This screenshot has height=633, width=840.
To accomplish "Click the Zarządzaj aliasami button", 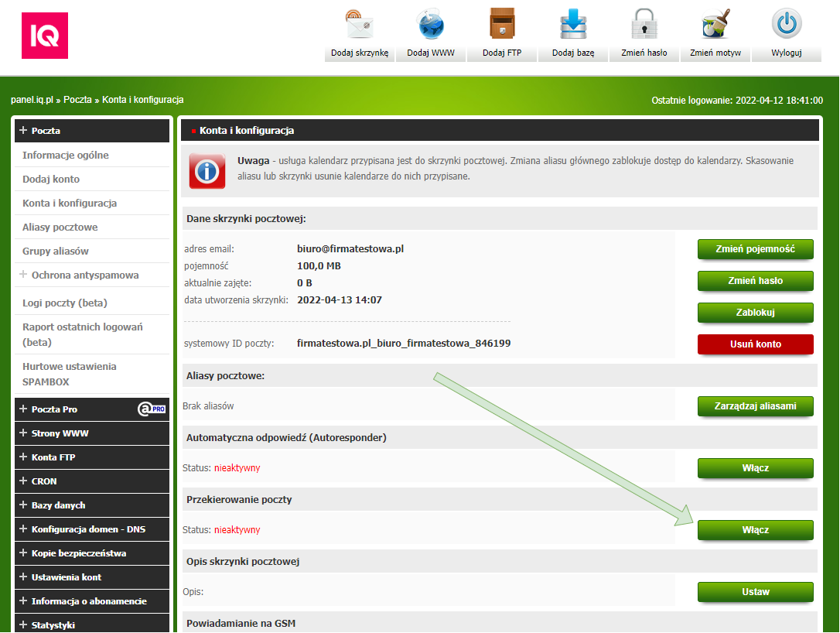I will click(x=755, y=406).
